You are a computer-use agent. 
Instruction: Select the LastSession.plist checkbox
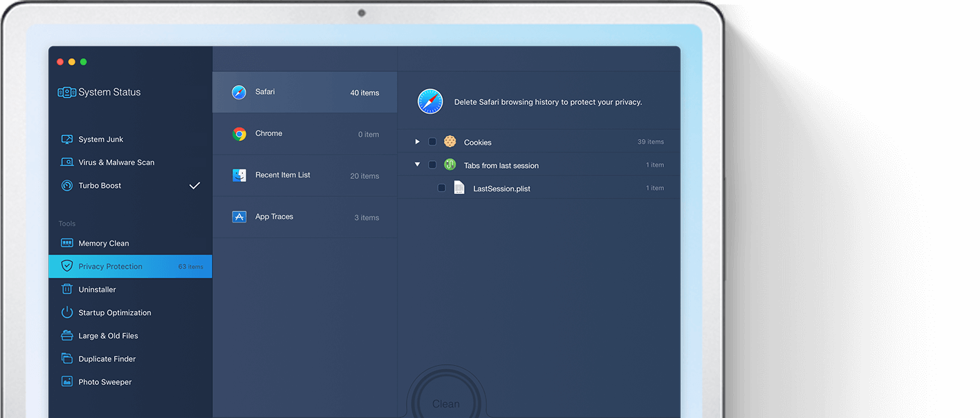point(441,187)
